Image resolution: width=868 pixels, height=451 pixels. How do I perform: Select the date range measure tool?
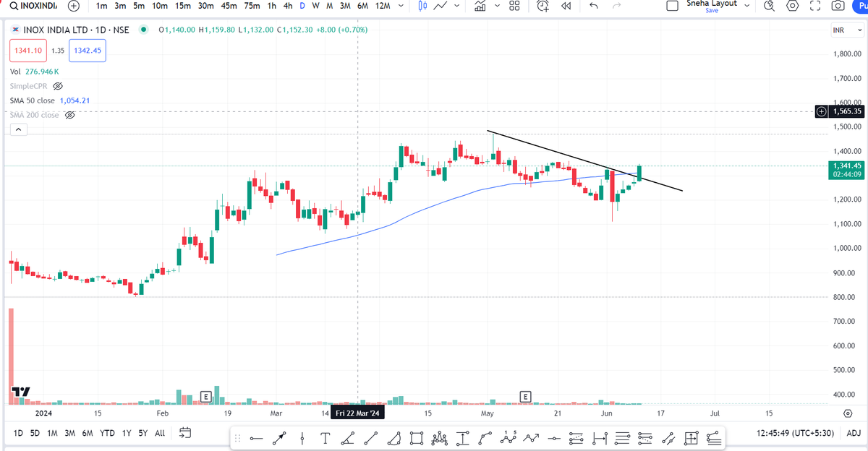600,438
